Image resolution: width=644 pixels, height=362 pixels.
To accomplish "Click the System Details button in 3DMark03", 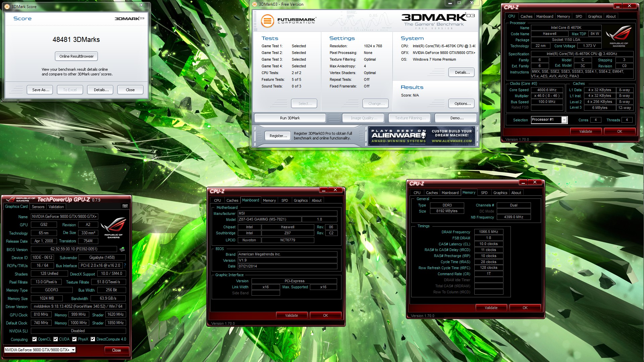I will point(462,72).
